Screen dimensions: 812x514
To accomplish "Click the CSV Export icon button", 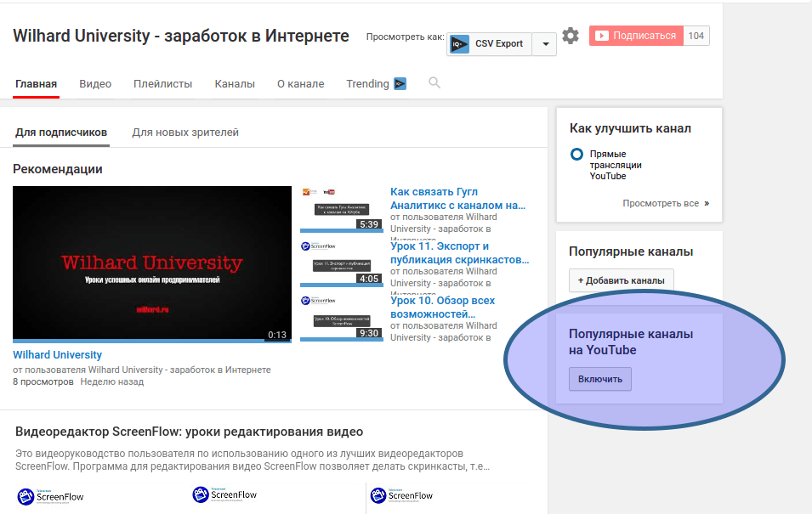I will 460,44.
